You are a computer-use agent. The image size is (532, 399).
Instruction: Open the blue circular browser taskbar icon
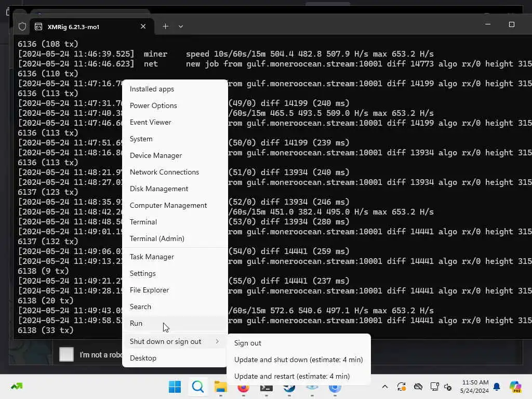point(335,387)
